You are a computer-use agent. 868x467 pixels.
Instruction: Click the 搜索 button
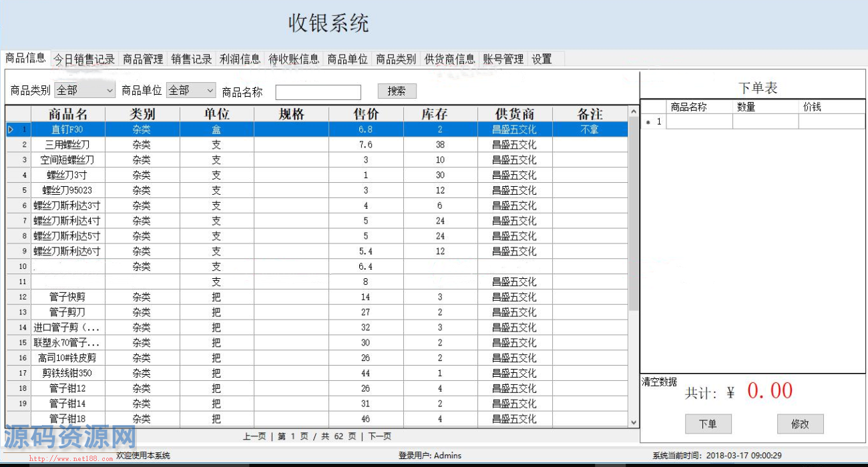[x=397, y=91]
